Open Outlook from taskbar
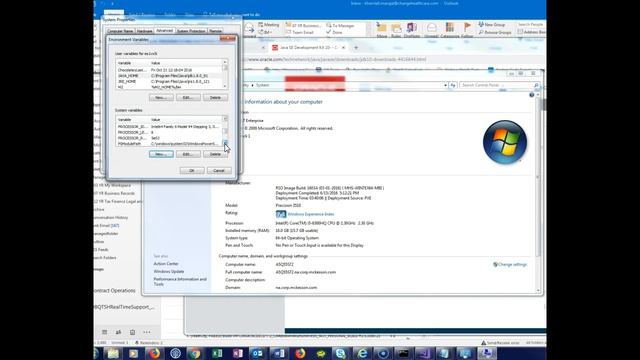 (x=258, y=353)
